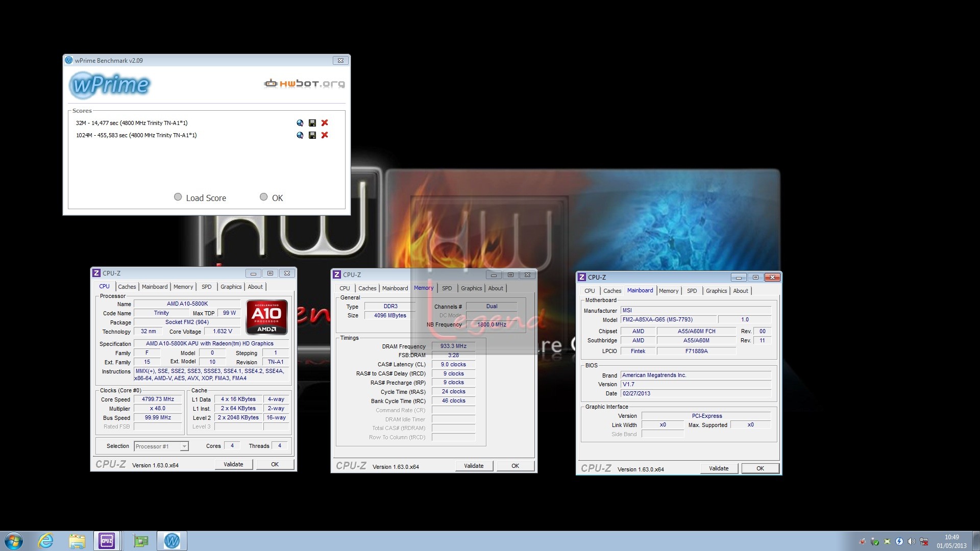Click the Core Speed 4799.73 MHz field
Screen dimensions: 980x551
coord(158,399)
